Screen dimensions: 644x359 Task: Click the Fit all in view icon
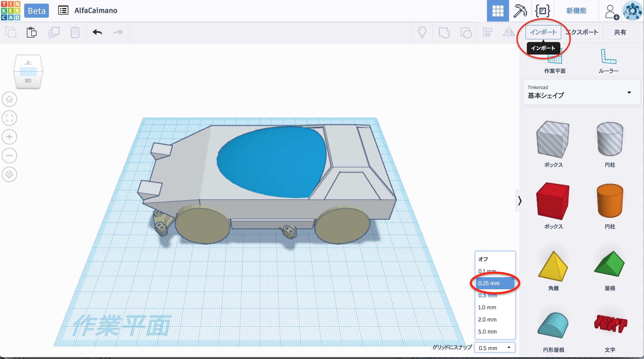tap(9, 118)
